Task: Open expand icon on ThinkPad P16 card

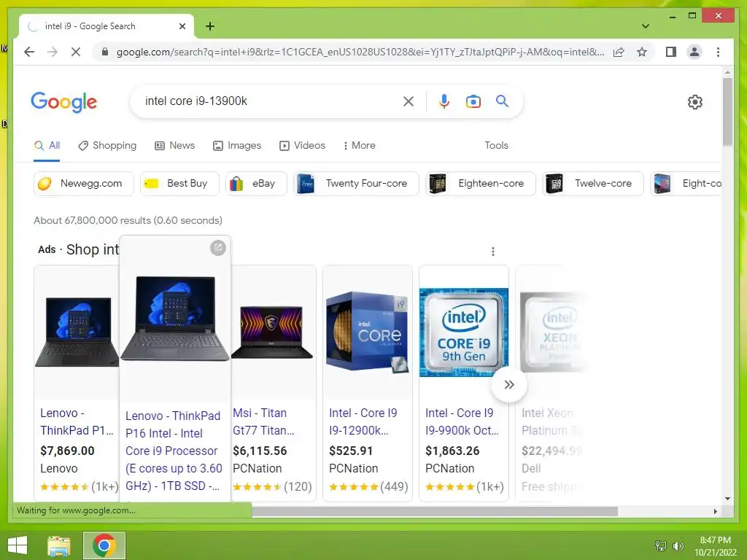Action: tap(217, 248)
